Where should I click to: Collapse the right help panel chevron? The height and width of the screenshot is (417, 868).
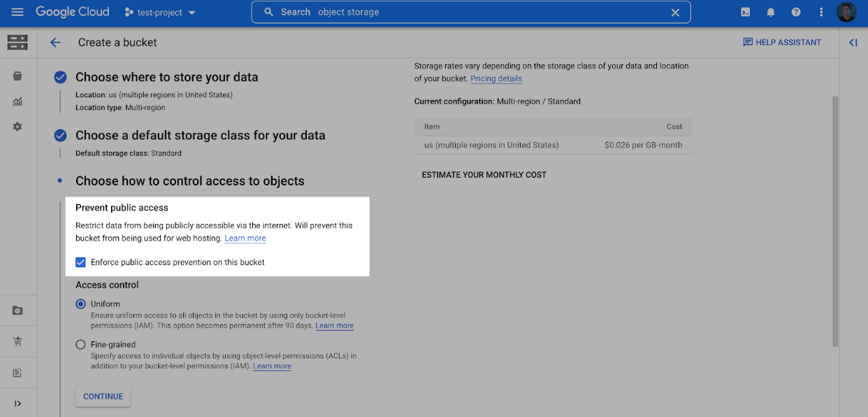pos(853,42)
